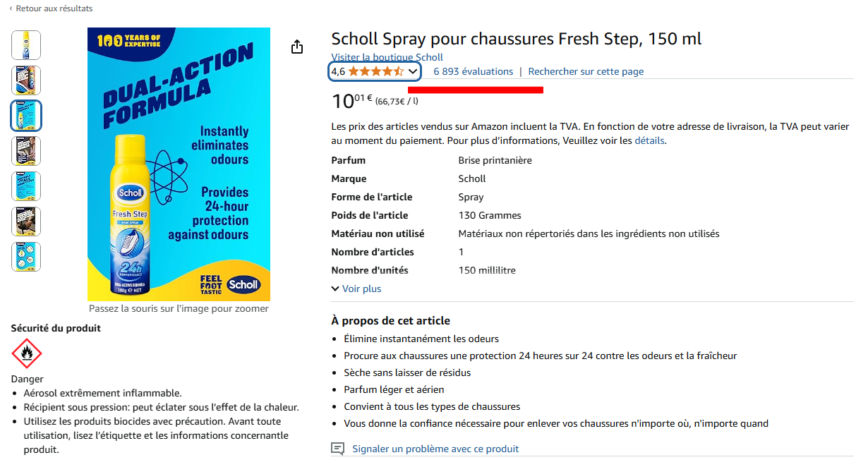Visit the Scholl boutique link
The height and width of the screenshot is (467, 868).
(x=387, y=57)
